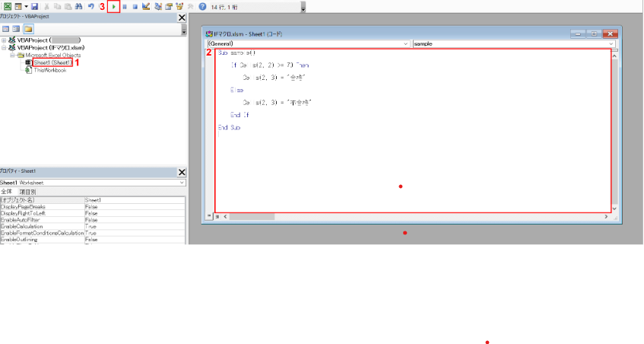Screen dimensions: 644x344
Task: Select Sheet1 (Sheet1) in the project tree
Action: click(52, 62)
